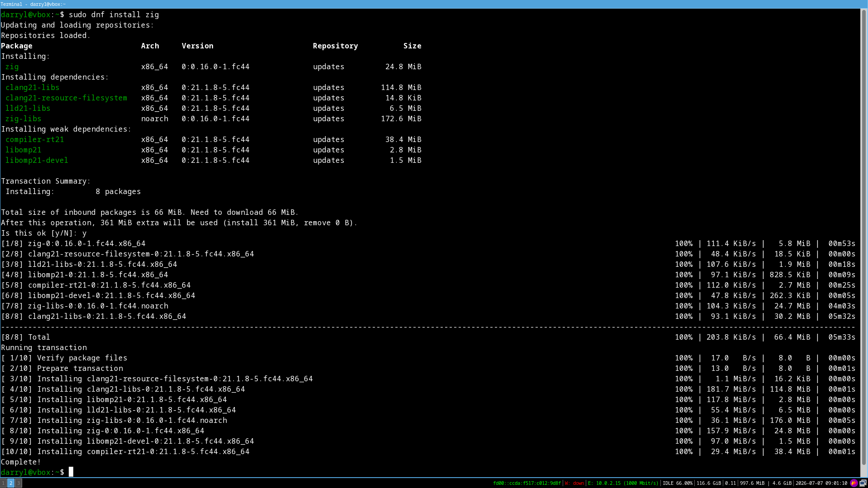Click the flame tray icon
The image size is (868, 488).
click(x=854, y=483)
